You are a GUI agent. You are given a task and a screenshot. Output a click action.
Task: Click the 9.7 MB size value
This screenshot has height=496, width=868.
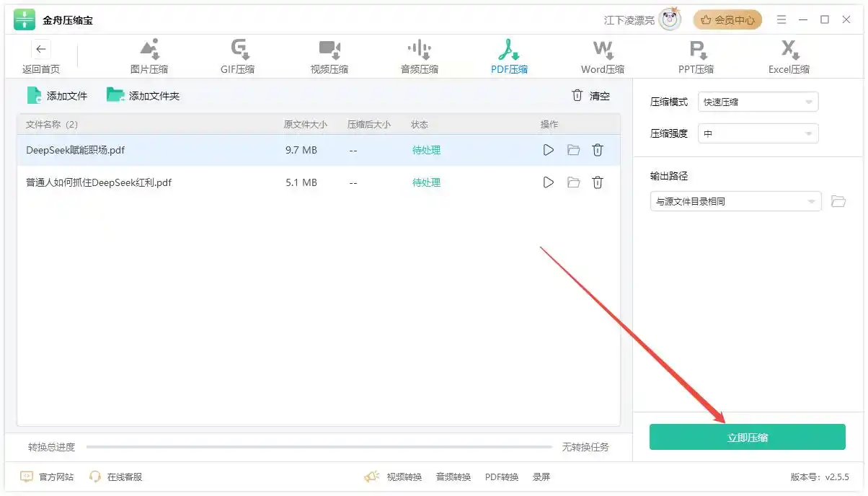pyautogui.click(x=301, y=150)
